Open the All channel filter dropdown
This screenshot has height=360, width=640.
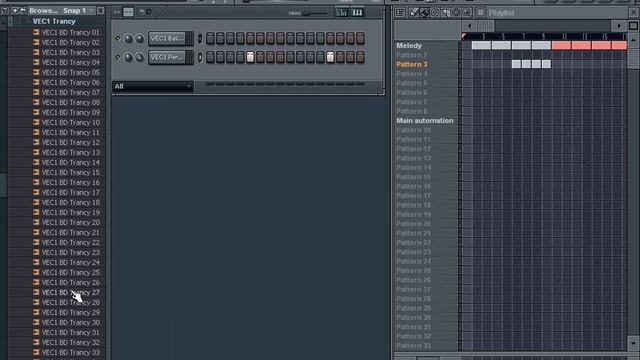(153, 86)
